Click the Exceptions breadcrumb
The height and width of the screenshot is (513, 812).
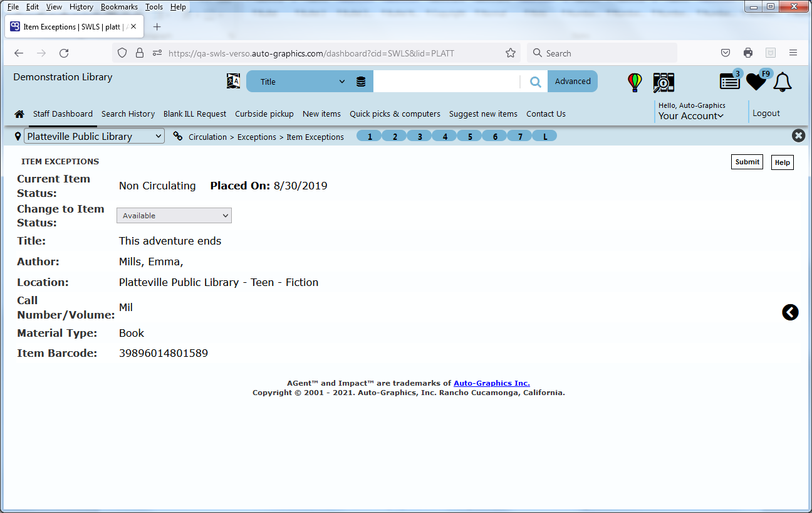[x=257, y=137]
